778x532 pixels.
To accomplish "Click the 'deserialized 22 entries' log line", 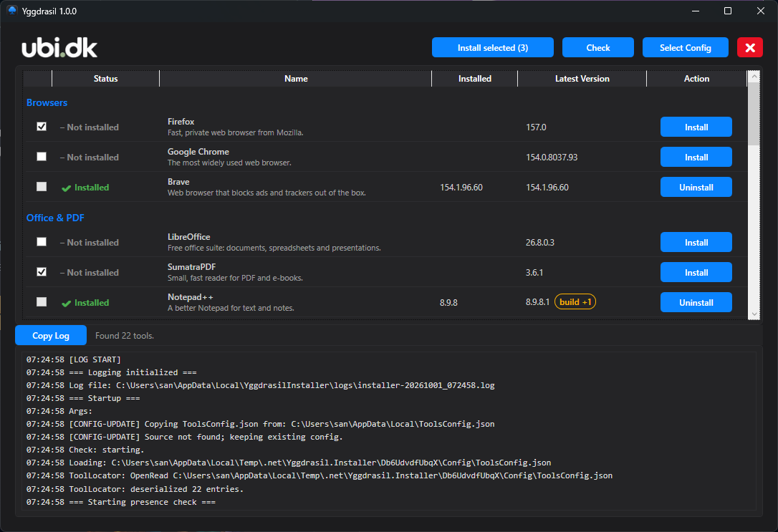I will coord(135,489).
